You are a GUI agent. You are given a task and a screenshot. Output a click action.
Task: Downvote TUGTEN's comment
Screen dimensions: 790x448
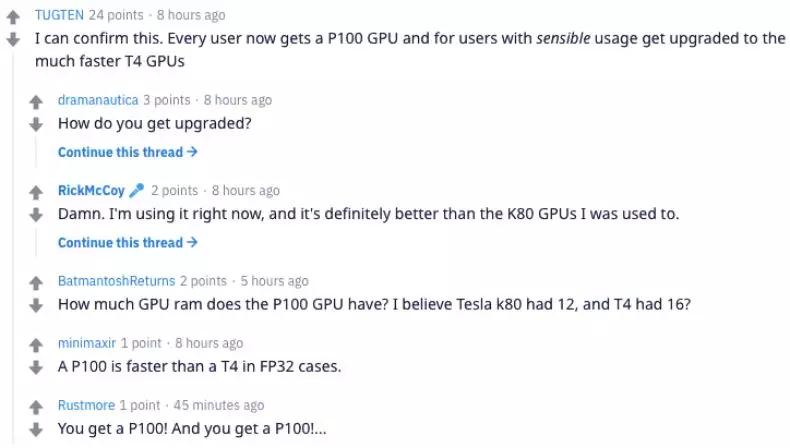13,39
